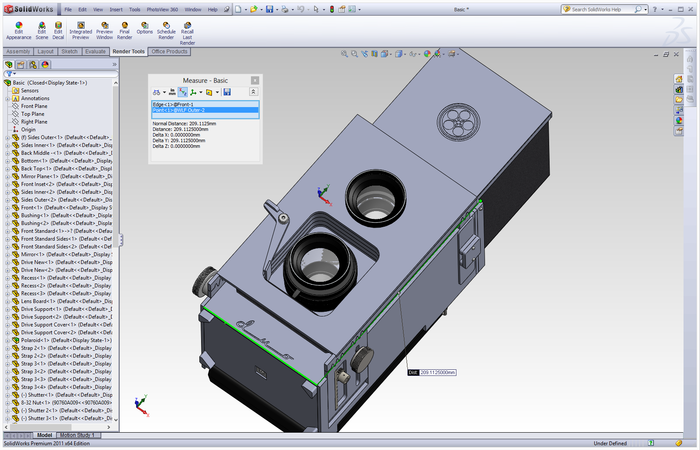
Task: Open the view orientation dropdown arrow
Action: pyautogui.click(x=391, y=54)
